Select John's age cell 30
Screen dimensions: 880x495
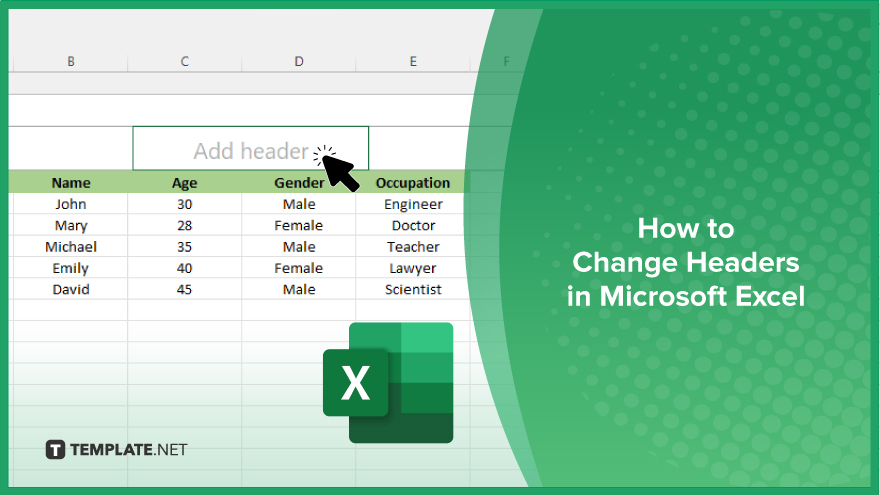click(x=185, y=204)
